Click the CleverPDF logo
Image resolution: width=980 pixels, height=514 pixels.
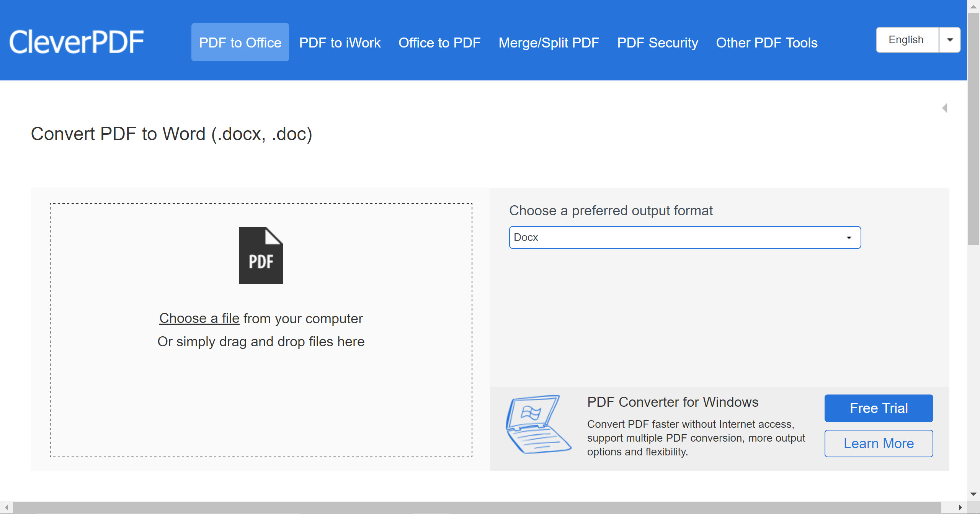[x=77, y=42]
